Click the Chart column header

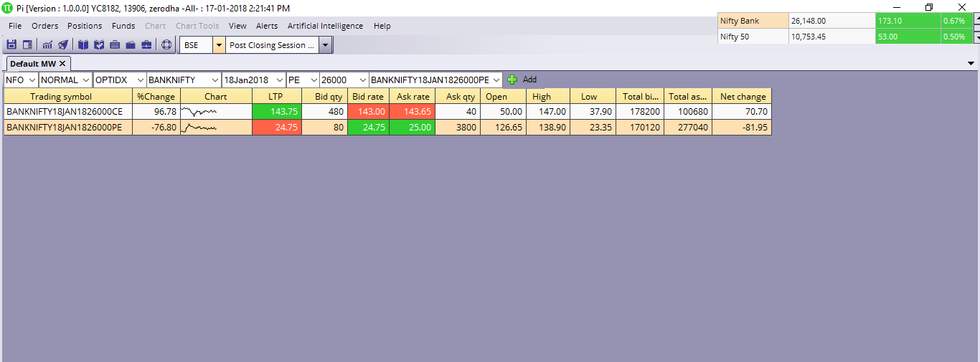216,97
